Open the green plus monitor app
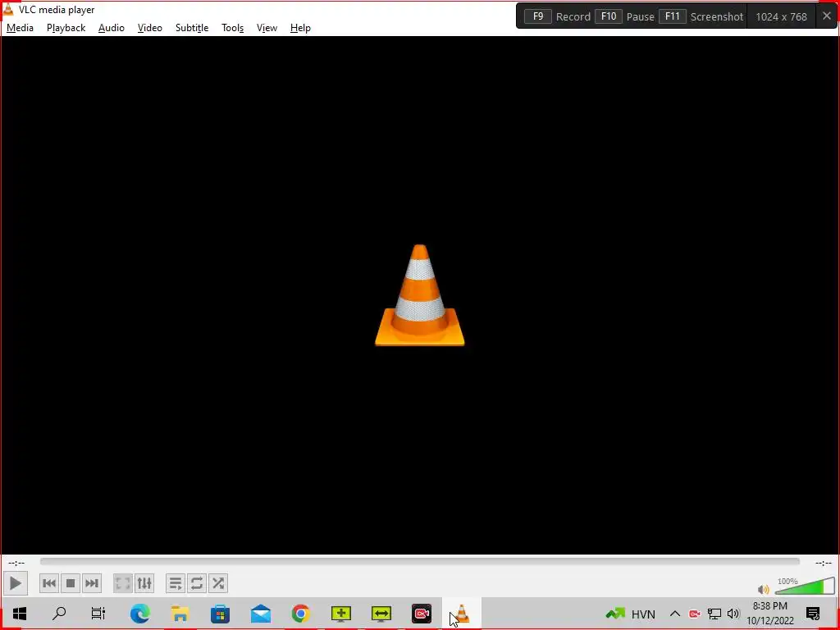The width and height of the screenshot is (840, 630). click(340, 614)
